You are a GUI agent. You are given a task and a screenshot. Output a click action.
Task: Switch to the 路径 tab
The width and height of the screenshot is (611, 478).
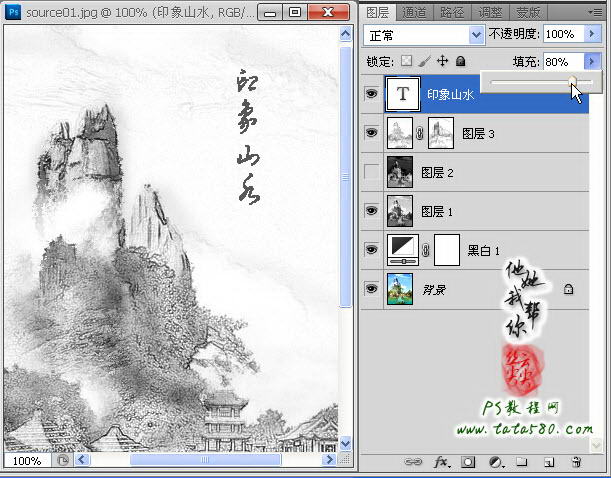point(452,12)
